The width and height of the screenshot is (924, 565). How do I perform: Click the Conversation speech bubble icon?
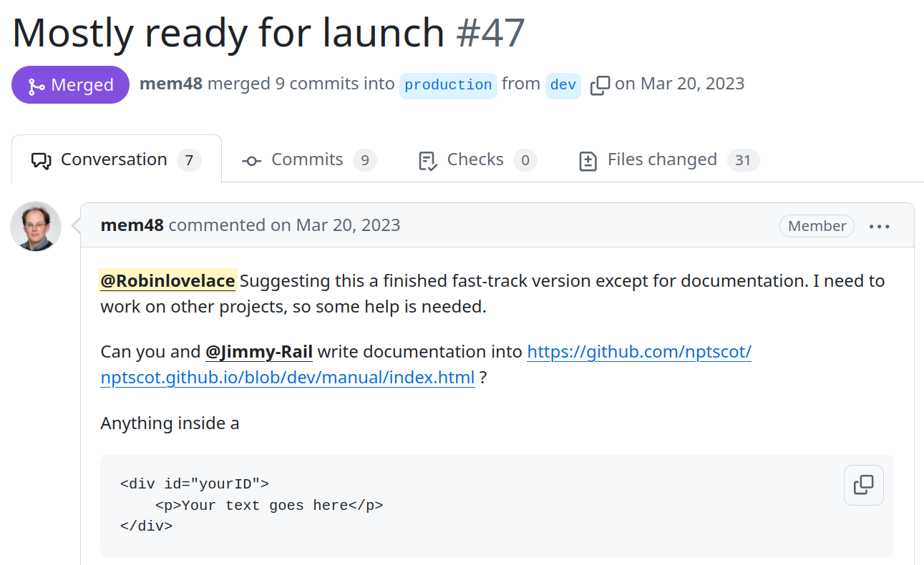click(41, 161)
